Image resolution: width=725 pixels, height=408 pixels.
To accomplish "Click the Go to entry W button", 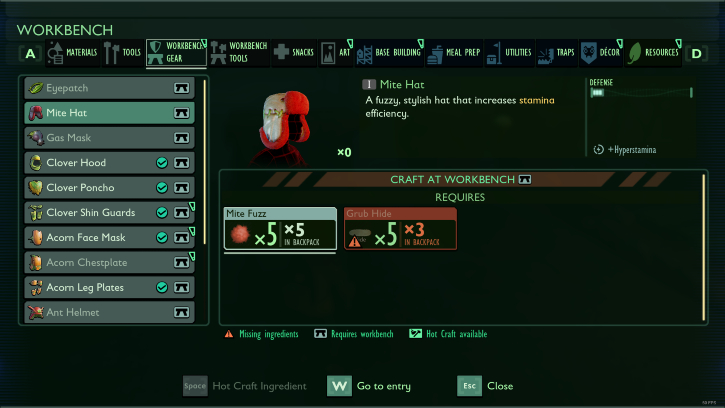I will (x=339, y=386).
